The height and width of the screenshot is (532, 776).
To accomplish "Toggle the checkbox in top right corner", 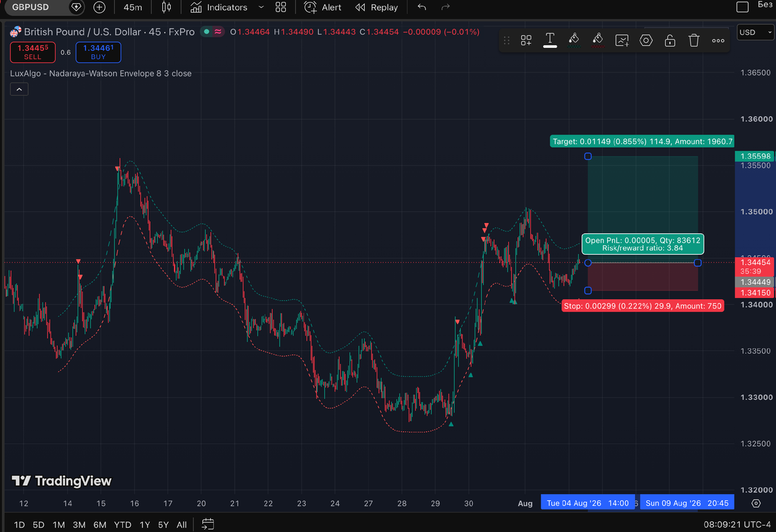I will click(x=743, y=7).
